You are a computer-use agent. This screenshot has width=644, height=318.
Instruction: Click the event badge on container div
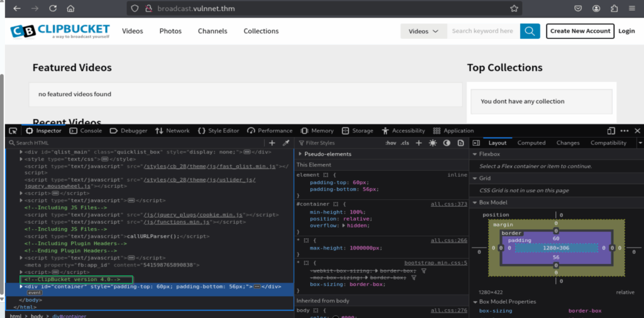tap(35, 293)
